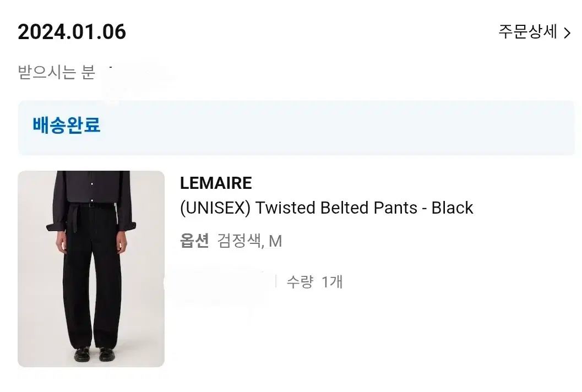Open the black pants product thumbnail
Image resolution: width=582 pixels, height=392 pixels.
(x=91, y=269)
